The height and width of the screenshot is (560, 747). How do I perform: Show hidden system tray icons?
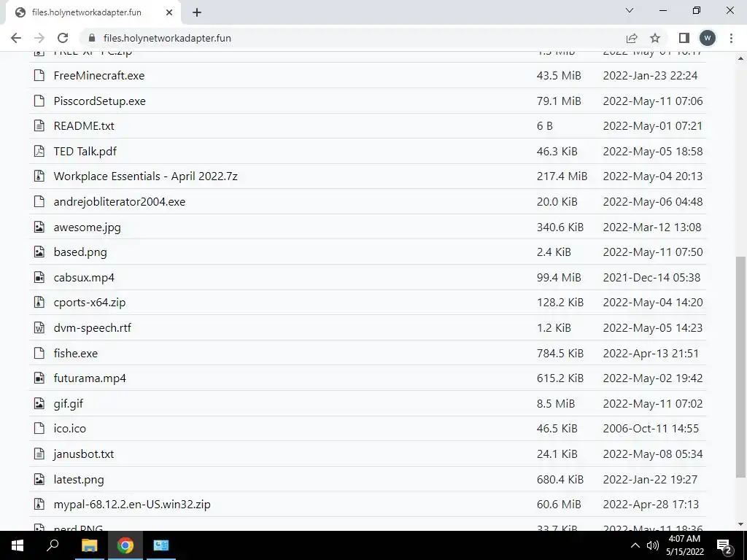tap(635, 545)
